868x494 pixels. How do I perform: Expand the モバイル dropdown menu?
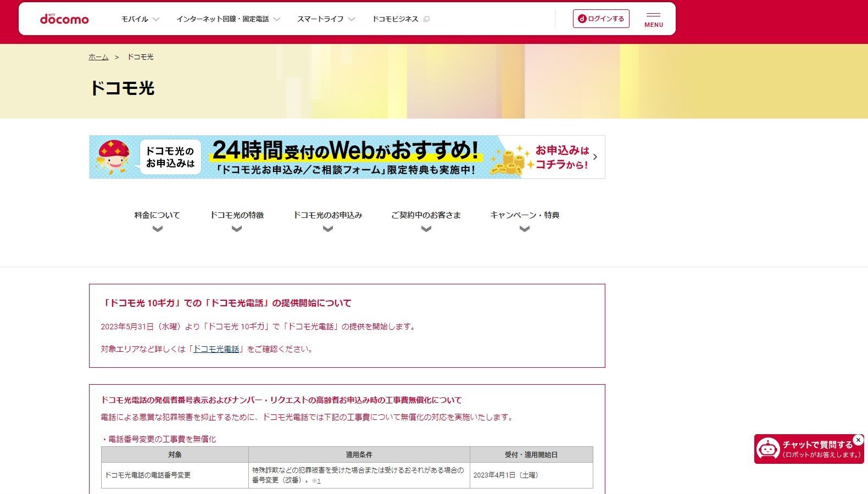tap(140, 19)
